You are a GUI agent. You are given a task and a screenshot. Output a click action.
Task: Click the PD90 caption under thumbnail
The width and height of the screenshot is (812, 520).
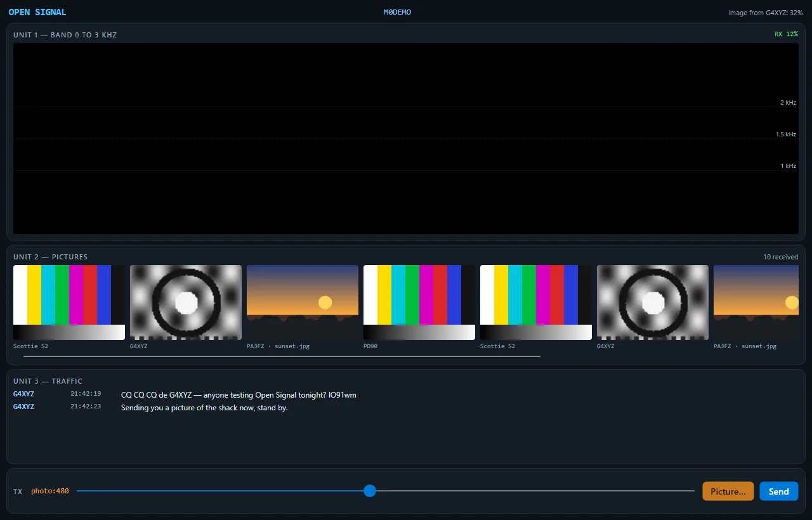(370, 346)
